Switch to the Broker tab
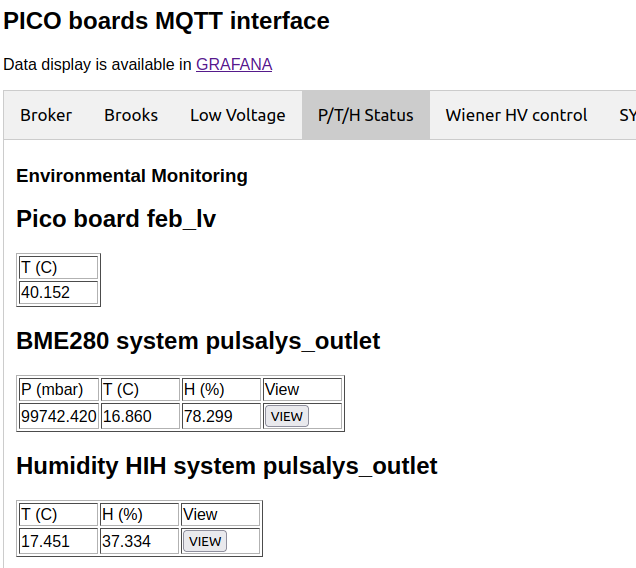The width and height of the screenshot is (636, 568). [46, 115]
